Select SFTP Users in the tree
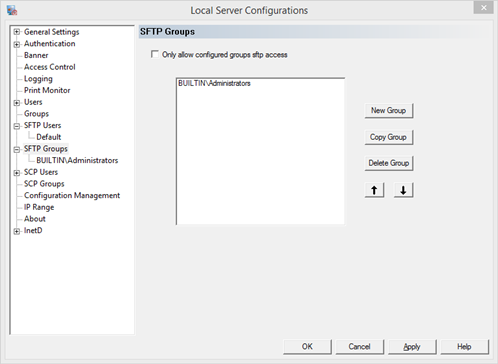This screenshot has height=364, width=498. click(42, 125)
